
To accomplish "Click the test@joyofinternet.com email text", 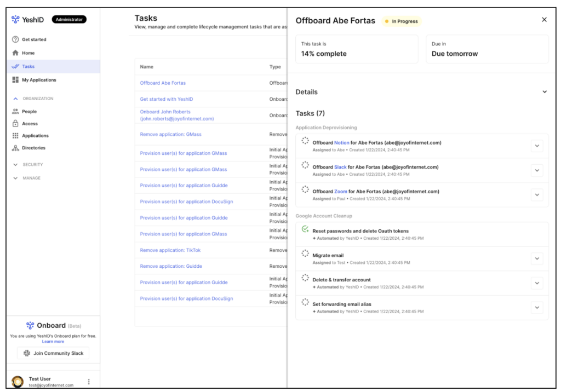I will (51, 385).
